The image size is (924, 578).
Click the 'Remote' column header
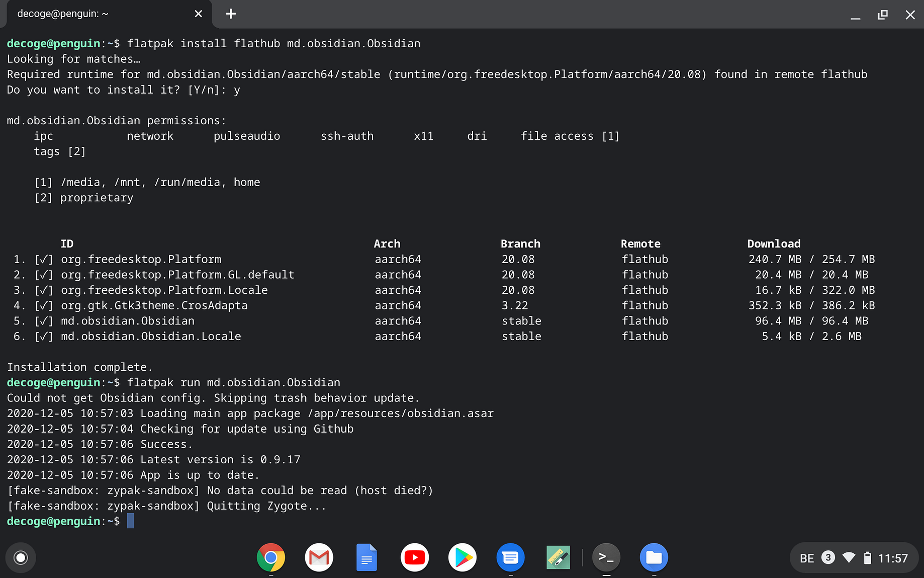click(x=640, y=244)
